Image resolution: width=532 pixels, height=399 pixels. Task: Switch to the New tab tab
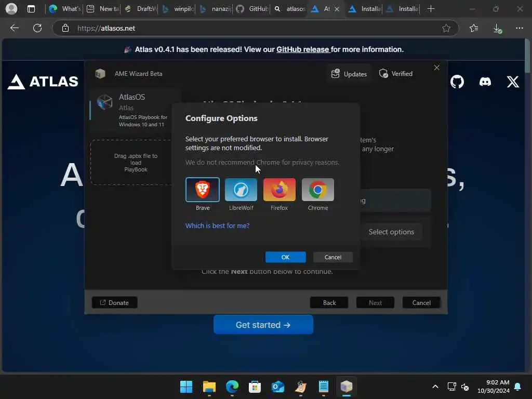102,9
